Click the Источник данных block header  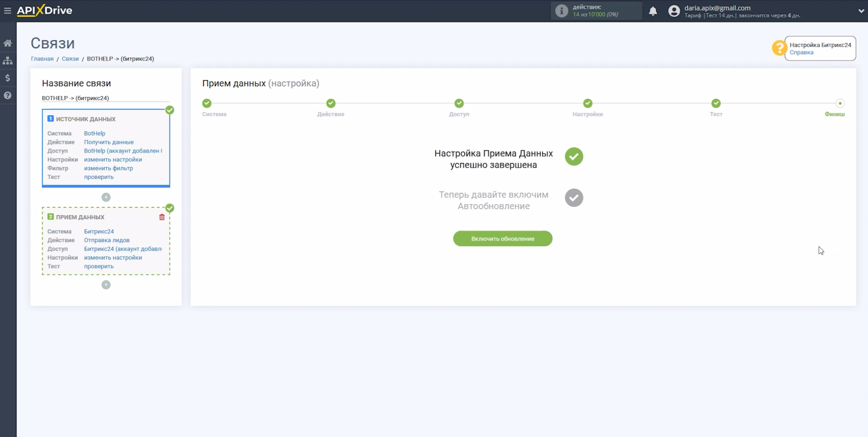(x=86, y=119)
